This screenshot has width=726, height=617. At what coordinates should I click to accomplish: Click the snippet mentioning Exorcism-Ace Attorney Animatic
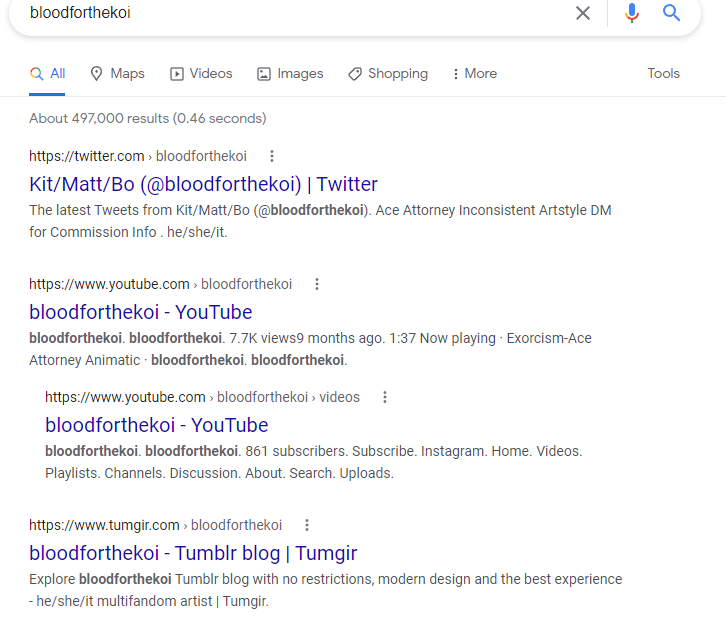(x=310, y=349)
